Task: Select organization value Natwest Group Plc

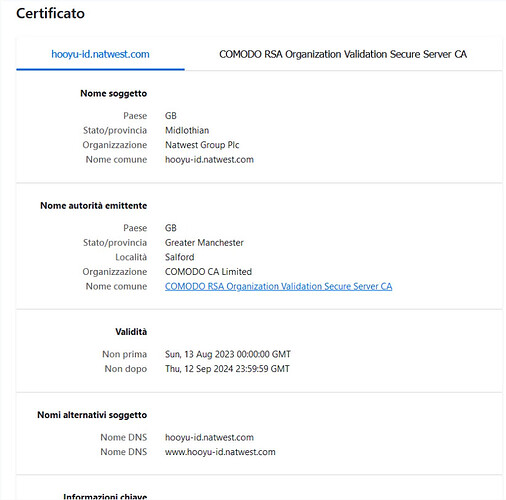Action: 202,145
